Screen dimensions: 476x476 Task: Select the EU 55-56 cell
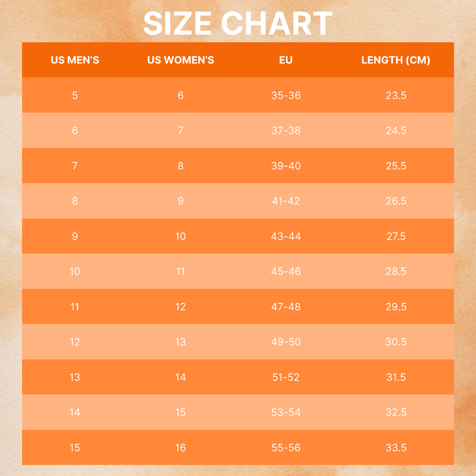286,448
